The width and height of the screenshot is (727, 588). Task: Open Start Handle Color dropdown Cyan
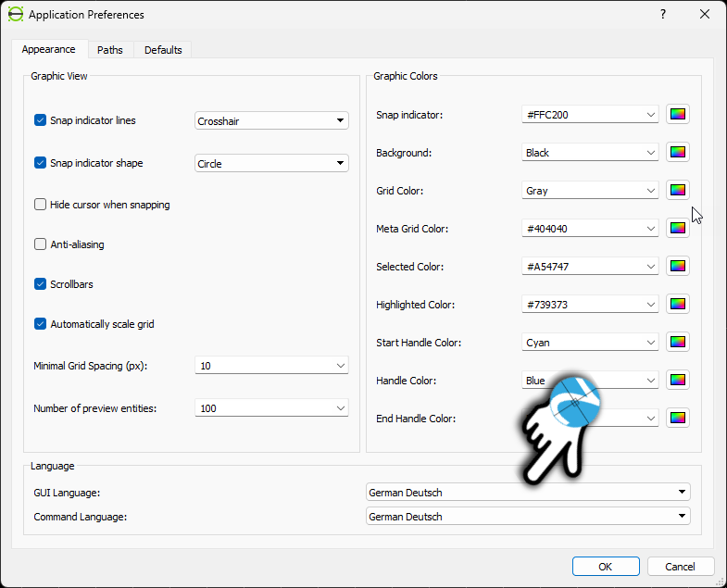[x=590, y=343]
